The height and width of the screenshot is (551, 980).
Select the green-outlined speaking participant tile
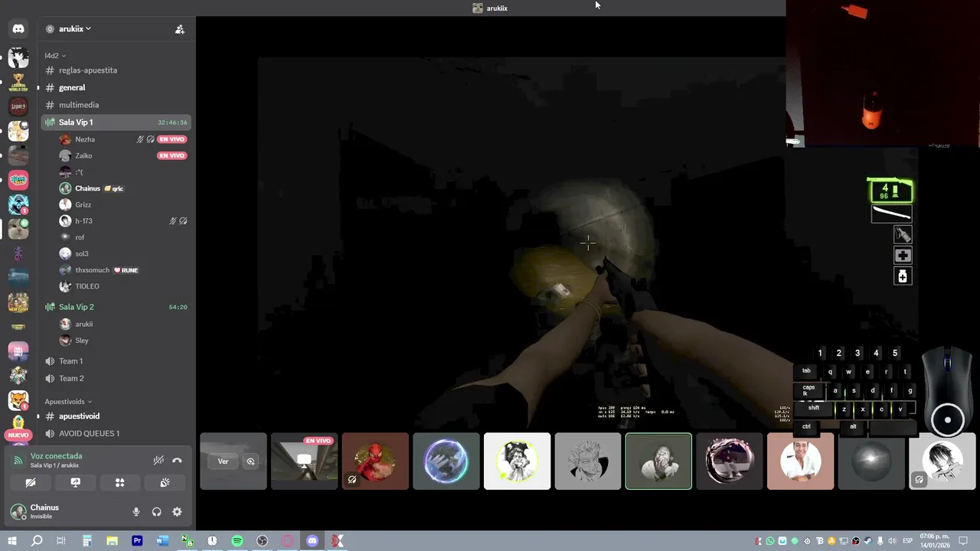click(658, 461)
